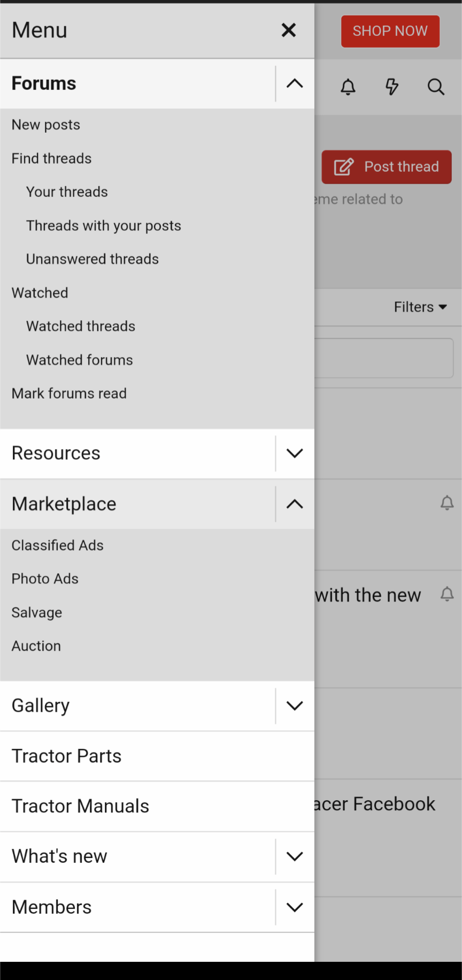Go to Watched forums
Viewport: 462px width, 980px height.
point(80,360)
